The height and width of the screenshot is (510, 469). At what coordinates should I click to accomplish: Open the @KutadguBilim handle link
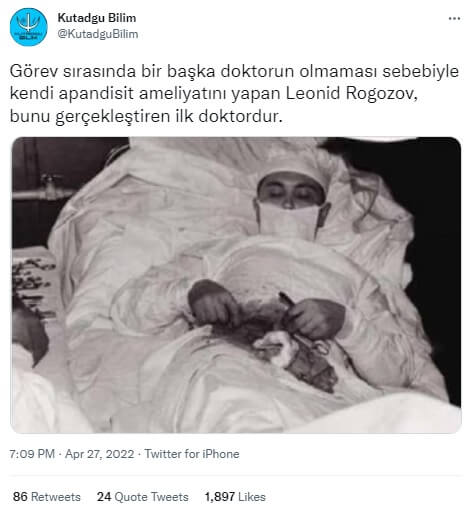pos(98,34)
